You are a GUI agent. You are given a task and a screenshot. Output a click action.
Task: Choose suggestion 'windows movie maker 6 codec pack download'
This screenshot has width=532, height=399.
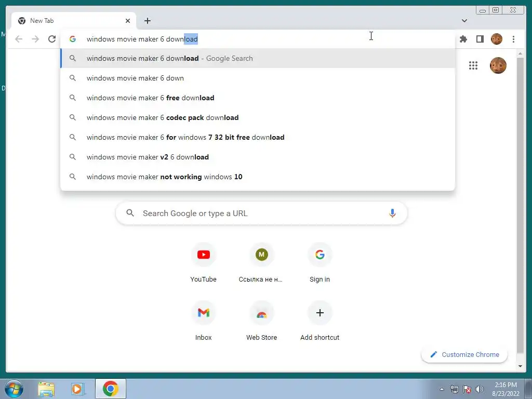258,117
